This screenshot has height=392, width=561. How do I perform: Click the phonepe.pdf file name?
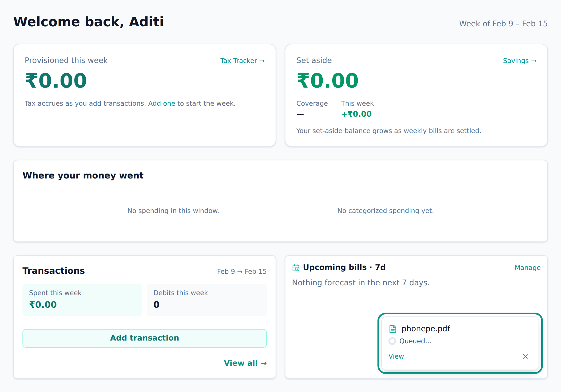click(x=426, y=328)
